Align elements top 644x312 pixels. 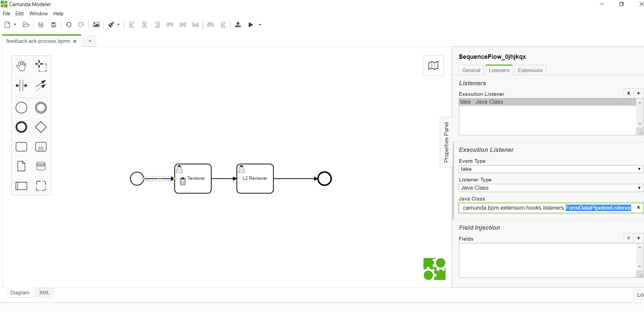click(170, 25)
